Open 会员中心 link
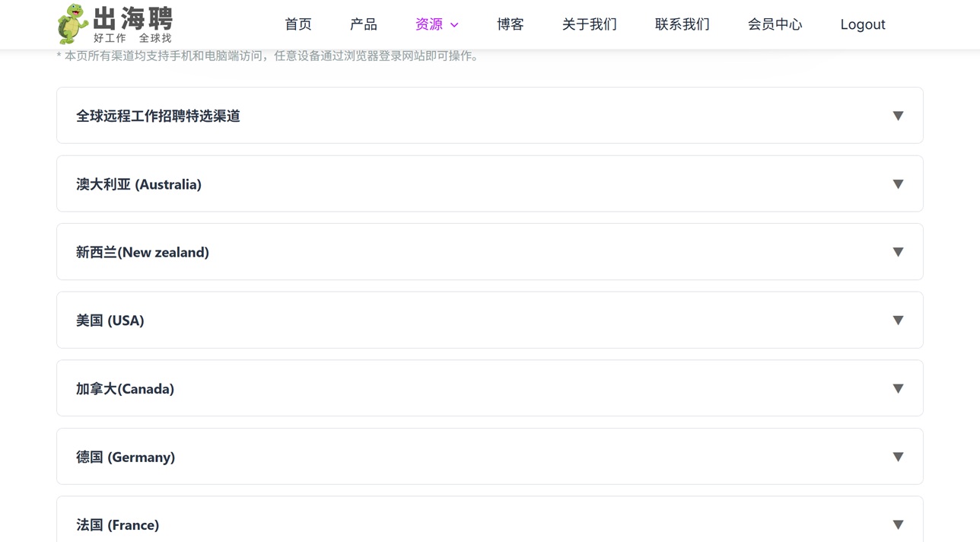 coord(775,24)
